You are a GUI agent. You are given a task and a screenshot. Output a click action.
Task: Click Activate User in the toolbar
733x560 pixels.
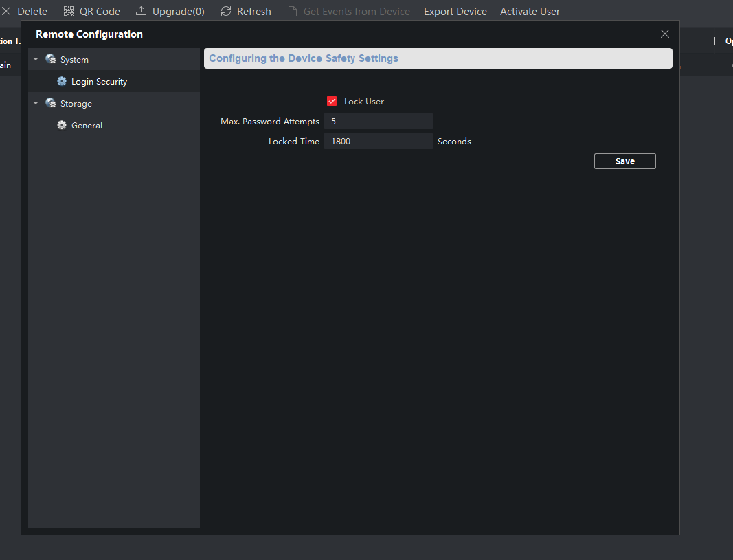pyautogui.click(x=530, y=12)
